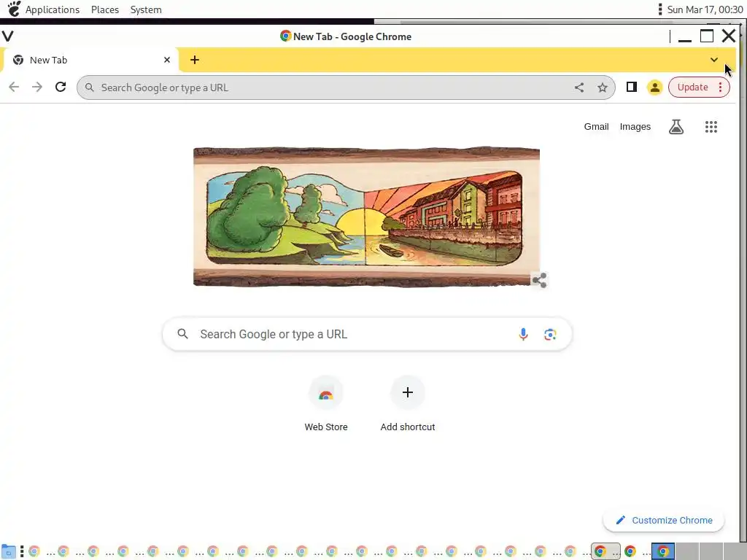Open the side panel icon
This screenshot has height=560, width=747.
click(631, 87)
